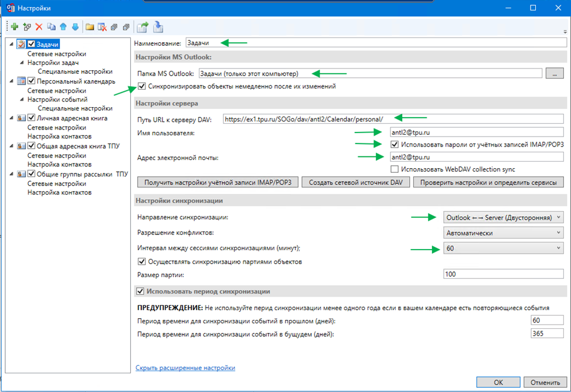Click the Путь URL к серверу DAV field
This screenshot has height=392, width=571.
click(393, 119)
